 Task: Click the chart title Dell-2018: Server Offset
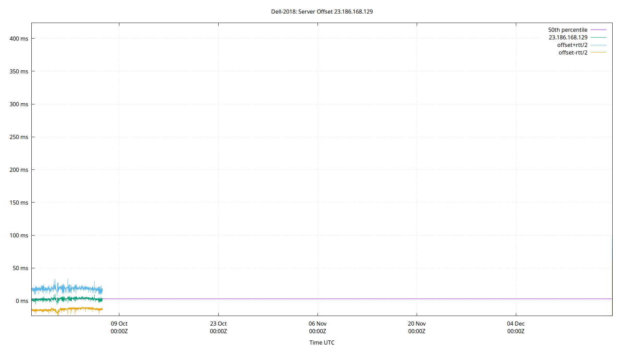[322, 11]
